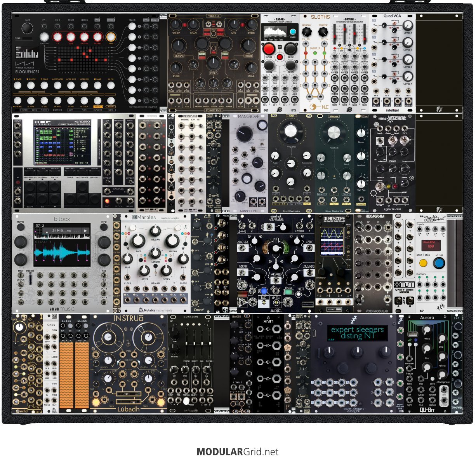Click the SPREAD knob on Marbles

pyautogui.click(x=172, y=241)
